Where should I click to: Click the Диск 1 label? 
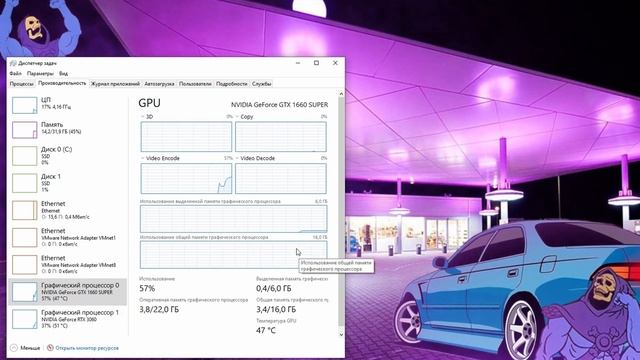pyautogui.click(x=51, y=176)
